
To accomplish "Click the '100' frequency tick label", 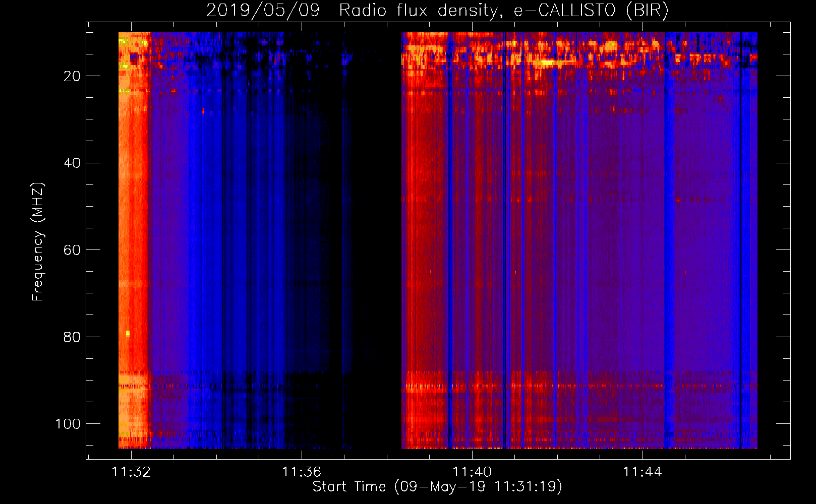I will pyautogui.click(x=68, y=424).
